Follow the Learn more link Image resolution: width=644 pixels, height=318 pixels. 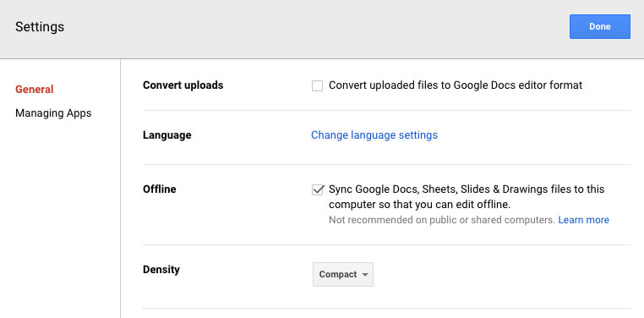[x=584, y=220]
